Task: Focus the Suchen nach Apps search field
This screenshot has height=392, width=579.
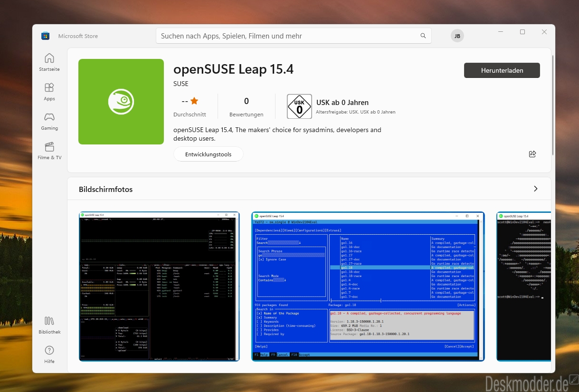Action: [x=294, y=36]
